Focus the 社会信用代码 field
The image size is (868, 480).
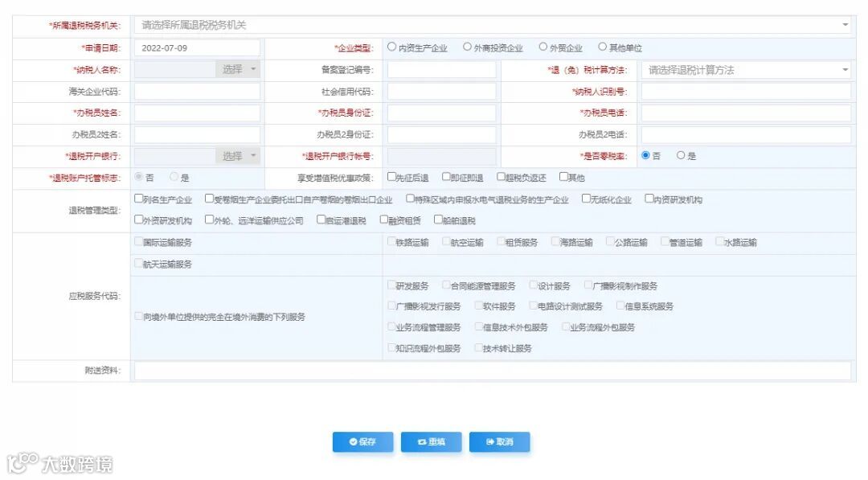pos(442,92)
